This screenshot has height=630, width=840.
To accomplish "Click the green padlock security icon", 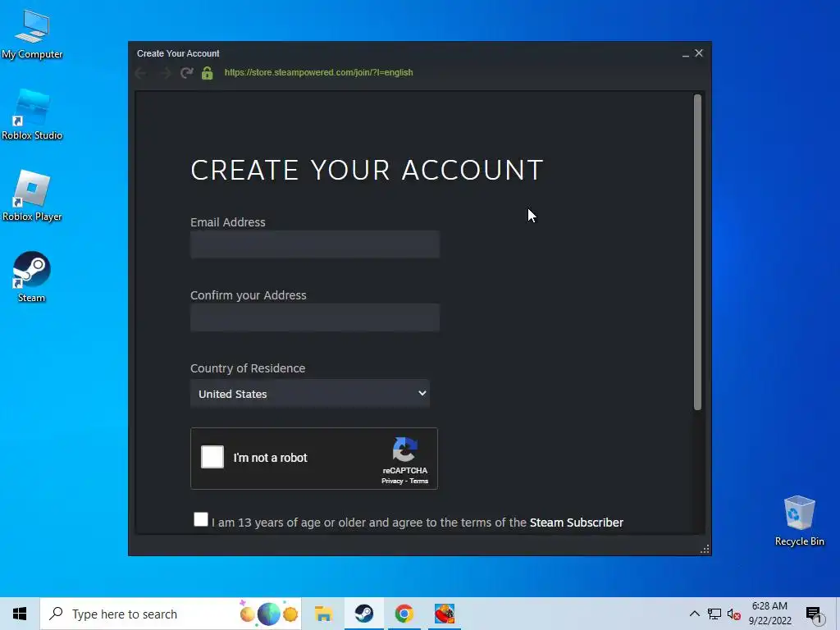I will pos(208,73).
